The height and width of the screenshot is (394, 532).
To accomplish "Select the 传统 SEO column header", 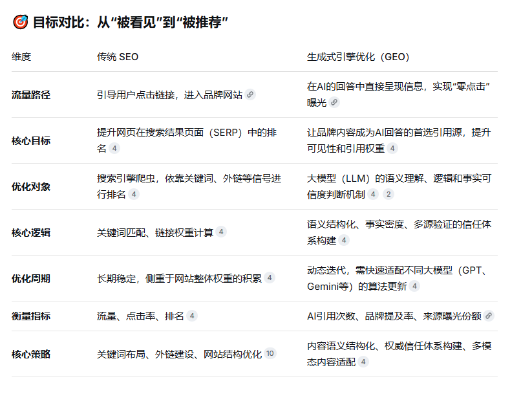I will click(x=118, y=57).
